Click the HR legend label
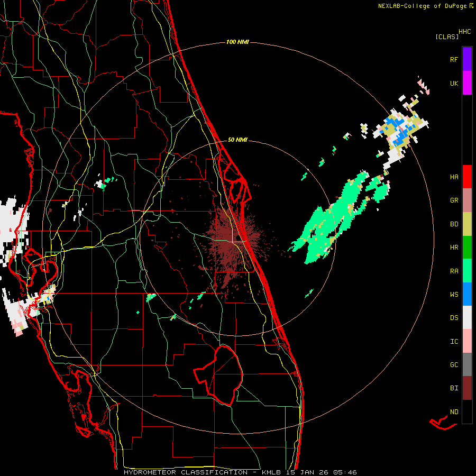Screen dimensions: 476x476 pos(454,248)
